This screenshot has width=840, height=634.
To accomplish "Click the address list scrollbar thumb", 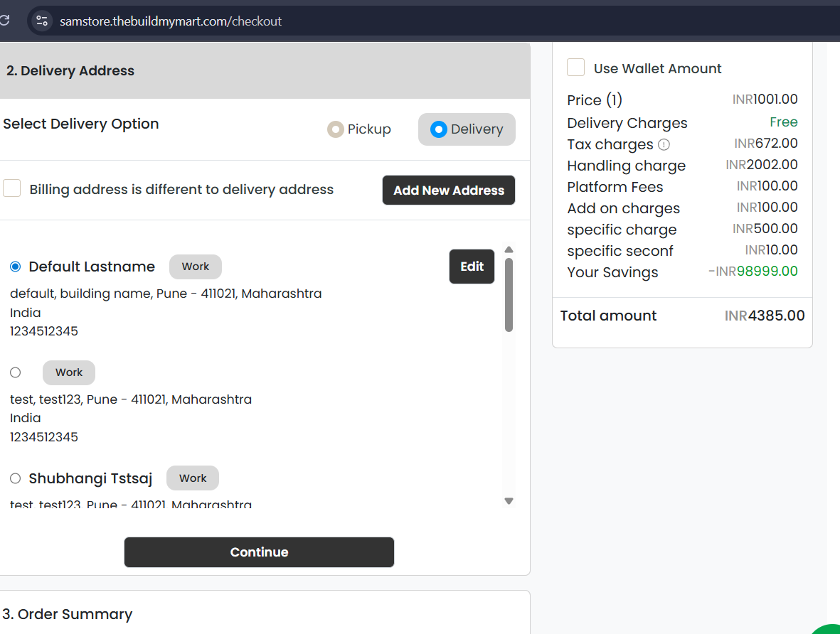I will pyautogui.click(x=509, y=295).
